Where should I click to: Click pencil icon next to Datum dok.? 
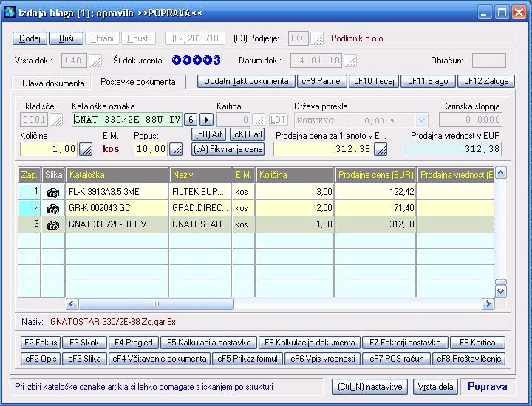click(x=351, y=61)
